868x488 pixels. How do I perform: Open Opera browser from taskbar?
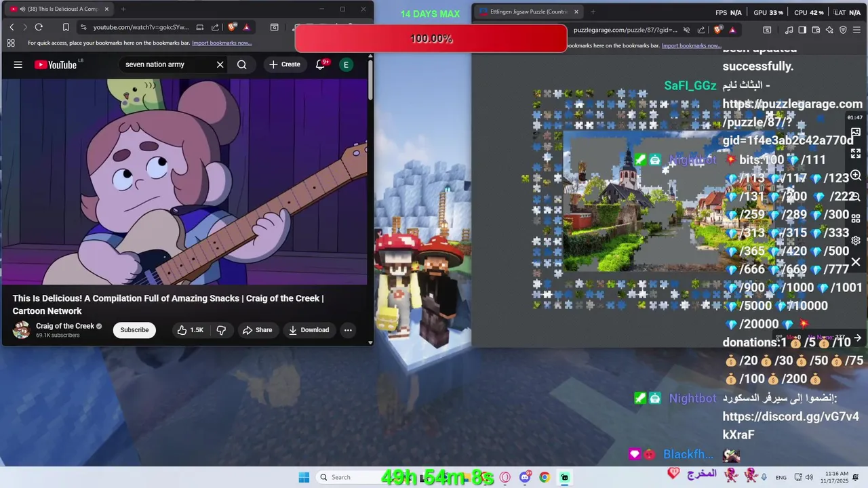pos(505,477)
